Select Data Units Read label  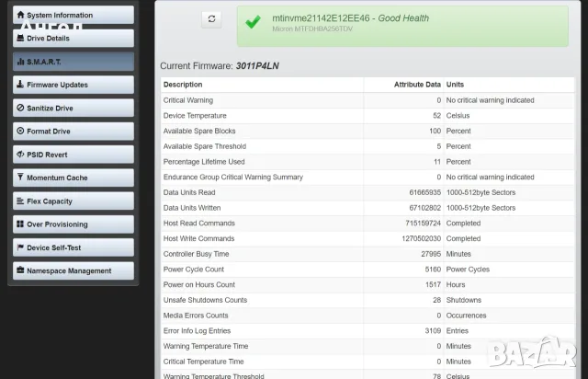(189, 192)
